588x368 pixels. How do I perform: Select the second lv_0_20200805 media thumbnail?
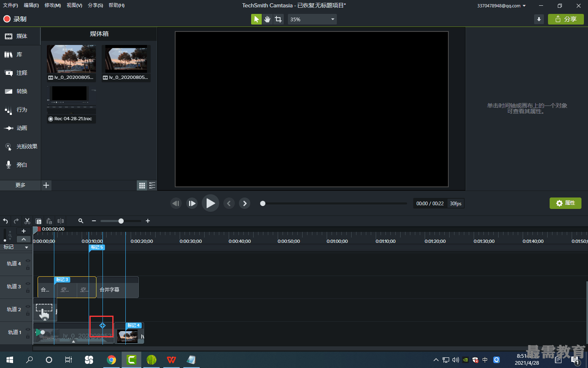point(126,63)
